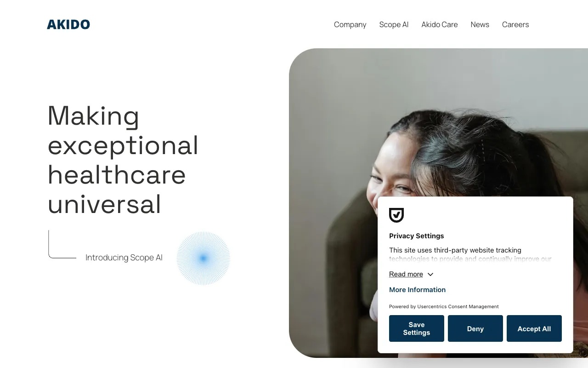Click the blue Scope AI starburst graphic
Screen dimensions: 588x368
coord(204,258)
